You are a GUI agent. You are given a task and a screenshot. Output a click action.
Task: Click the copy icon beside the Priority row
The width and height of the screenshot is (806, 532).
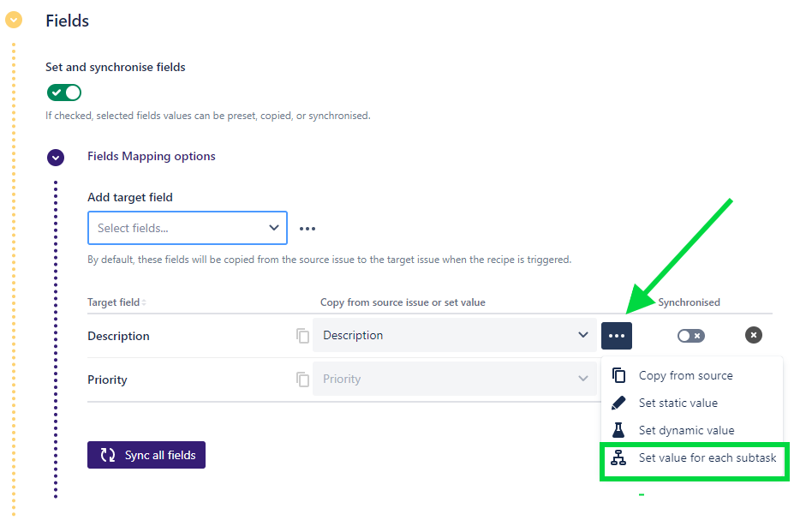302,380
